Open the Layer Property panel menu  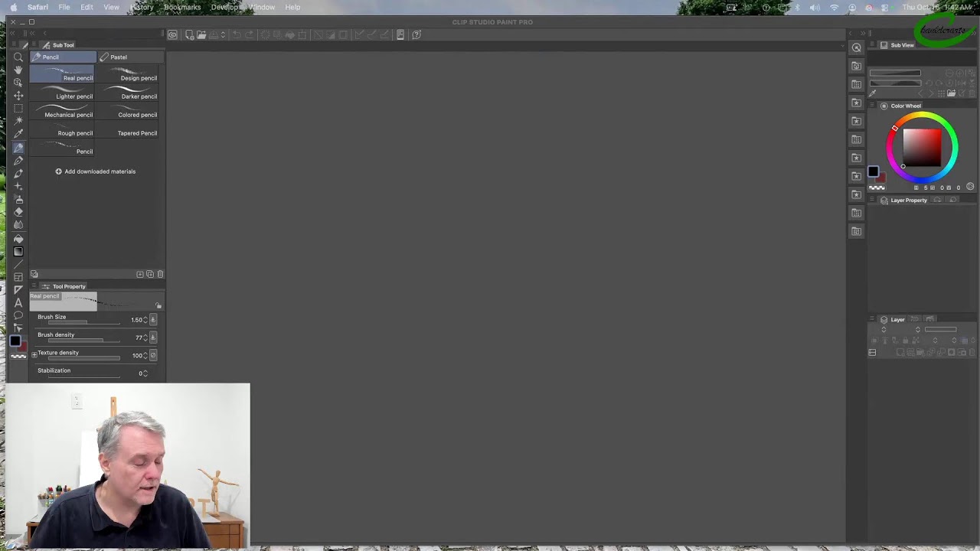pyautogui.click(x=872, y=201)
